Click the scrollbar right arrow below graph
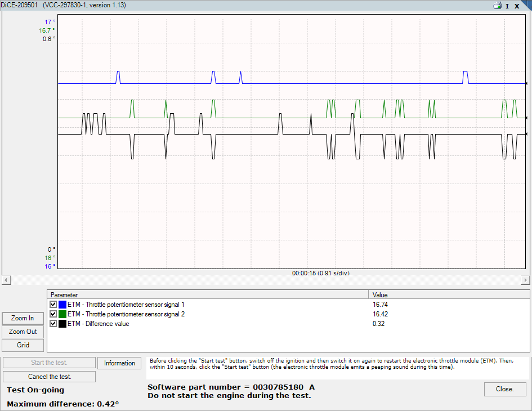This screenshot has width=532, height=411. (526, 280)
